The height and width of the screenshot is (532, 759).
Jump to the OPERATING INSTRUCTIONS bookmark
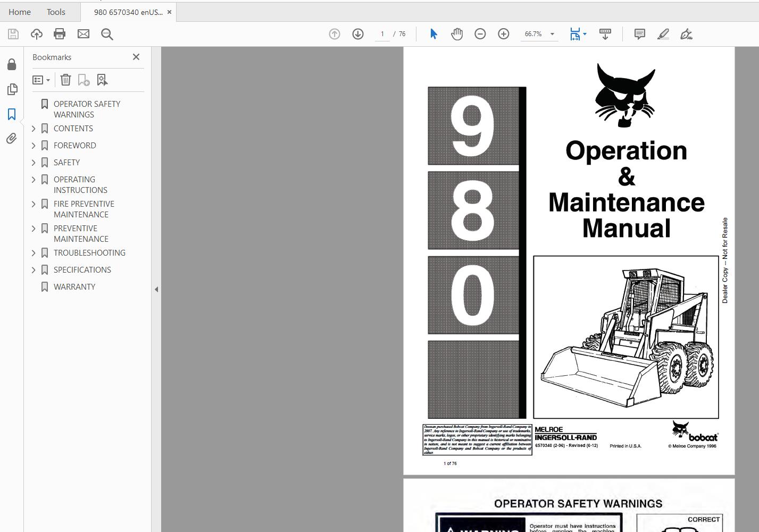(80, 185)
